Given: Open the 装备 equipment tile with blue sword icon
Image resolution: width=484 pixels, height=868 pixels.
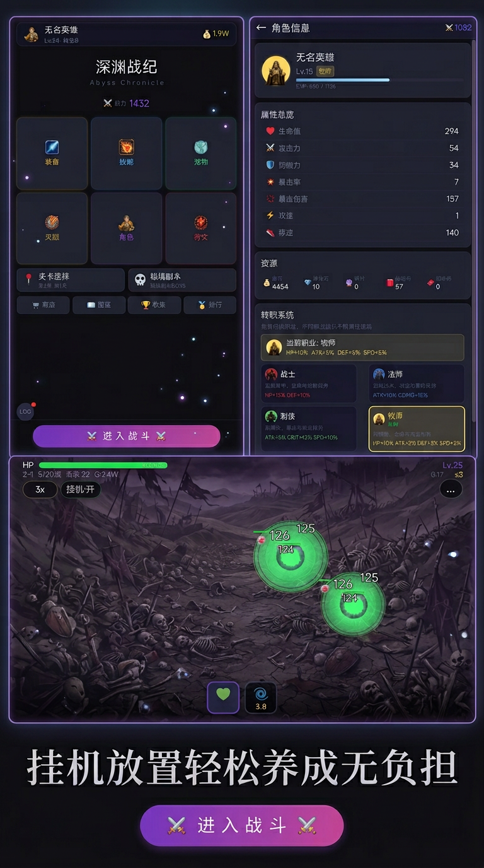Looking at the screenshot, I should tap(52, 153).
